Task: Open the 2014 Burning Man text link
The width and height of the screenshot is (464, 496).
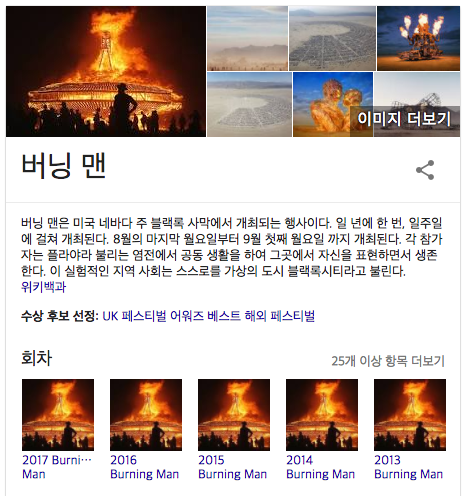Action: 321,467
